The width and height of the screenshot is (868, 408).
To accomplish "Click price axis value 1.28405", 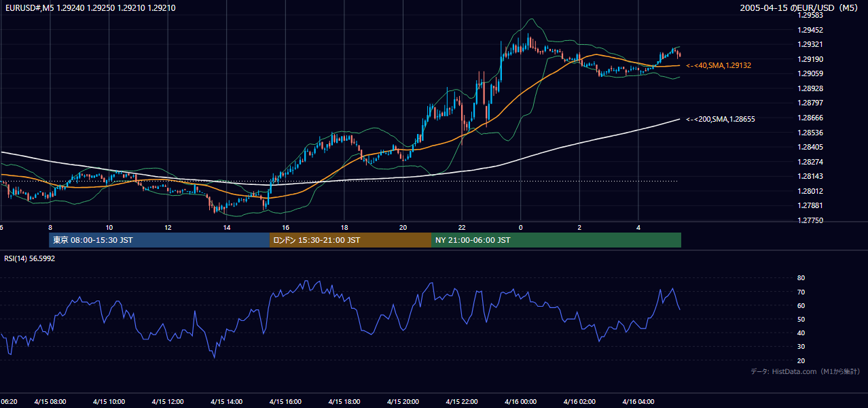I will 810,147.
